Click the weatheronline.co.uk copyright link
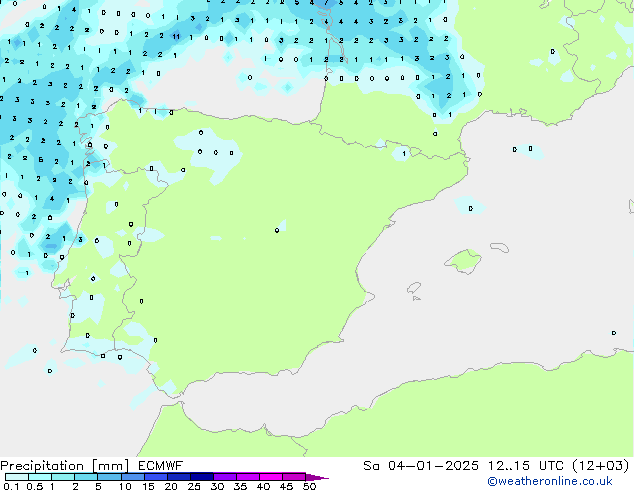Image resolution: width=634 pixels, height=490 pixels. pyautogui.click(x=549, y=481)
